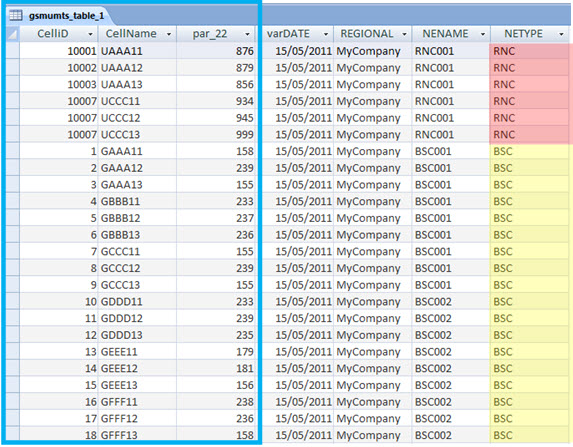The image size is (573, 447).
Task: Click the CellName header to select column
Action: pyautogui.click(x=131, y=34)
